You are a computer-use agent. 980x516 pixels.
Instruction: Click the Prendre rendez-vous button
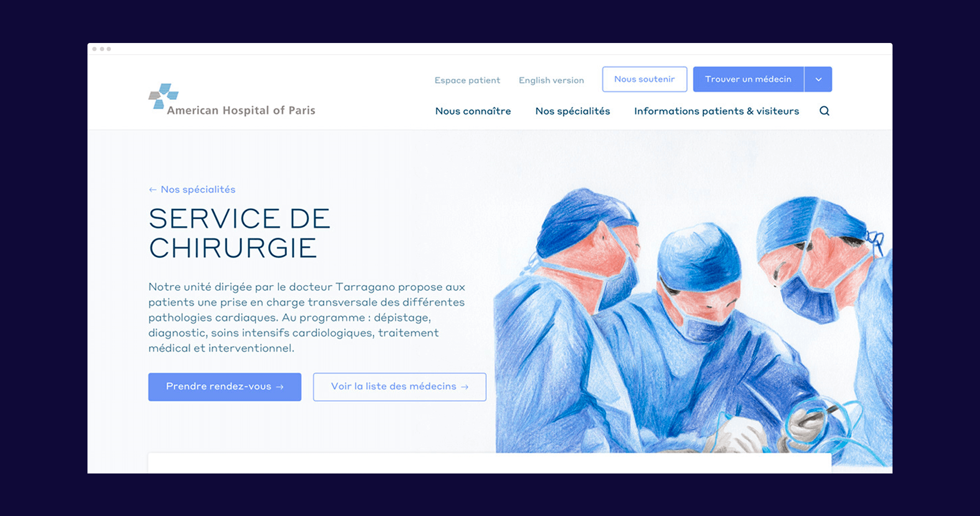tap(225, 387)
